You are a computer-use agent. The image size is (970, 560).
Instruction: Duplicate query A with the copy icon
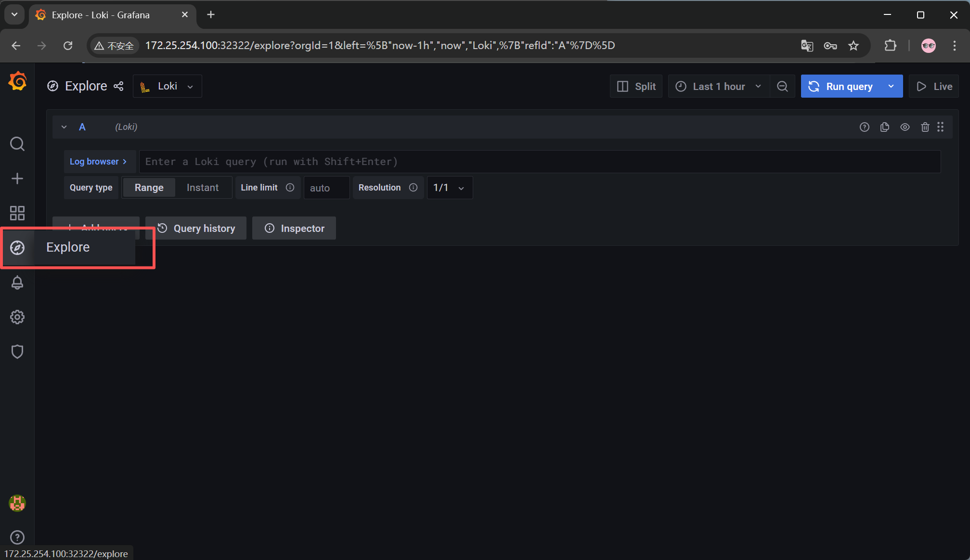(x=884, y=127)
